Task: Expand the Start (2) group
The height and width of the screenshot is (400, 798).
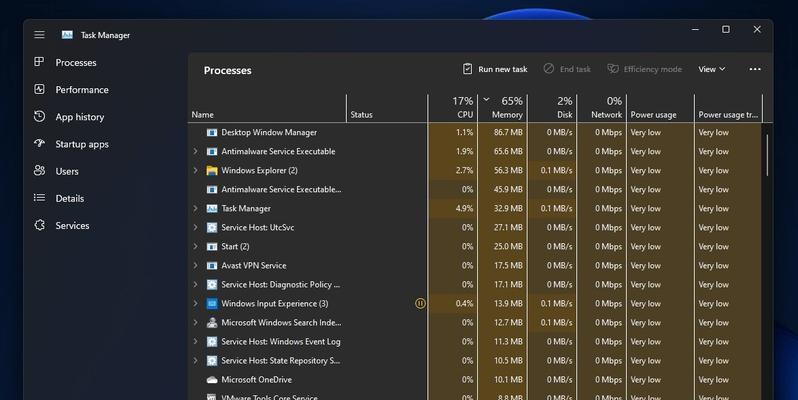Action: click(x=195, y=246)
